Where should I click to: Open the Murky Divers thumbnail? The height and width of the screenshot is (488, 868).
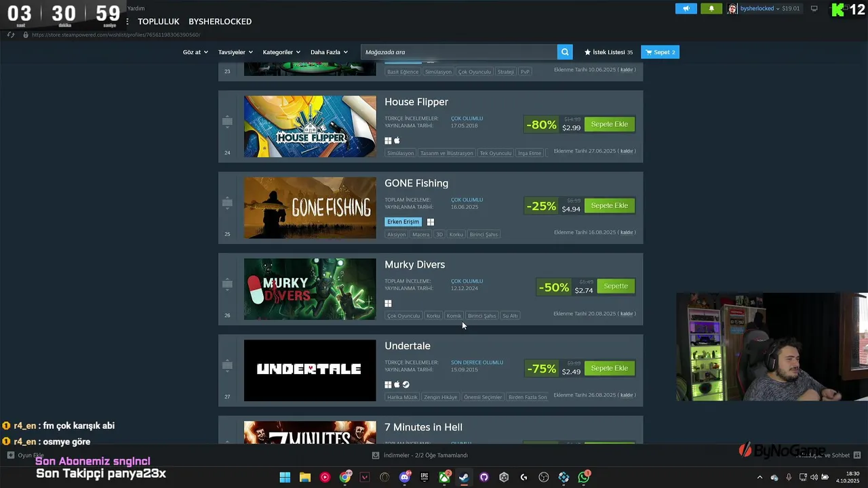pos(310,289)
